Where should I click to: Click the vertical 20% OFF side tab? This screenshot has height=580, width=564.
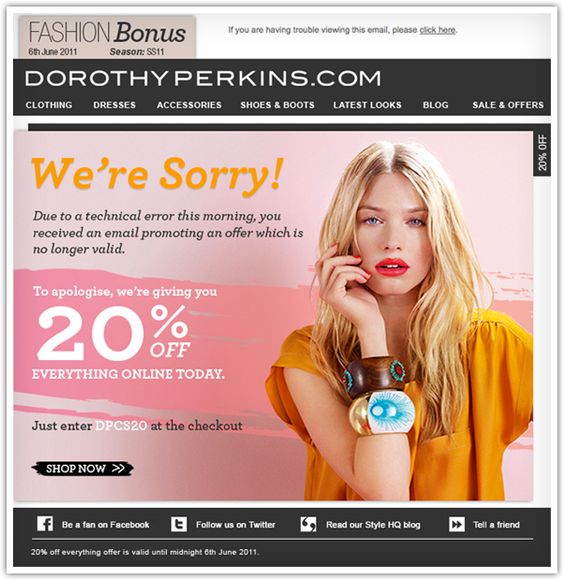pyautogui.click(x=542, y=152)
